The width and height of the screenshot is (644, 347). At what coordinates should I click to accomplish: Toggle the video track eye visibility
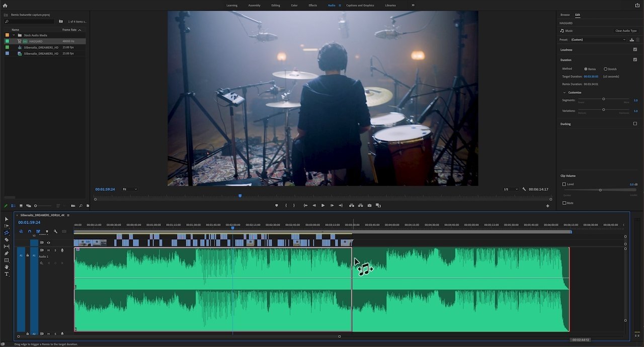click(48, 243)
